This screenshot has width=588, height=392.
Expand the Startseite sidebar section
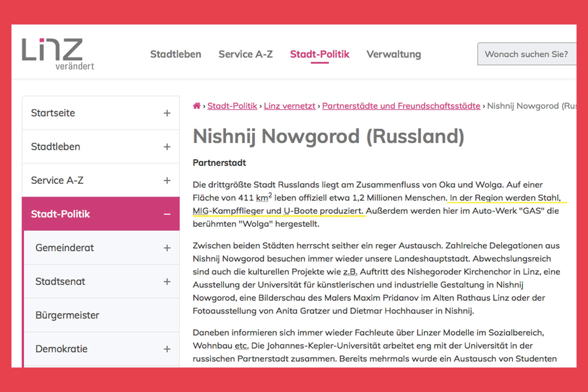[167, 113]
